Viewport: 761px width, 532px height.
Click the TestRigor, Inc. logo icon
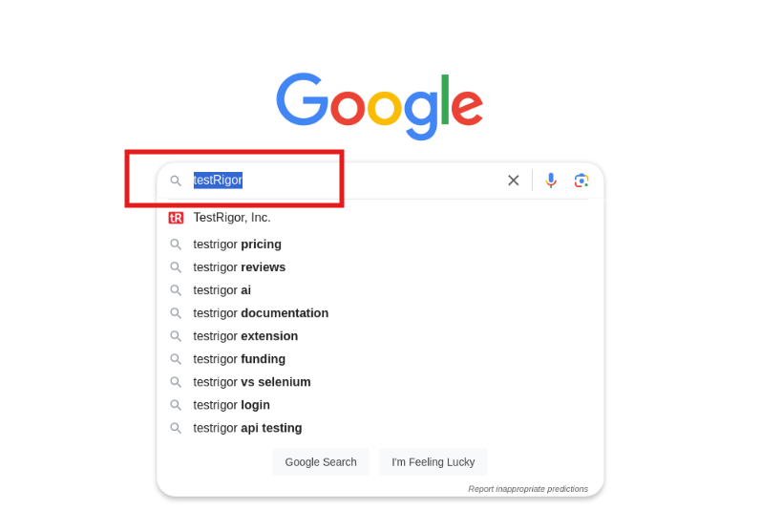click(x=176, y=218)
